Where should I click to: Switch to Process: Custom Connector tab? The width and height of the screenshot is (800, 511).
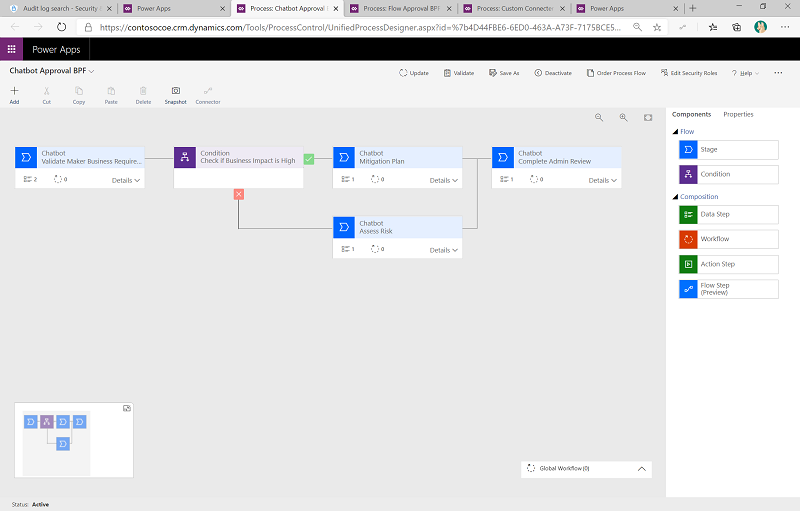pos(514,8)
